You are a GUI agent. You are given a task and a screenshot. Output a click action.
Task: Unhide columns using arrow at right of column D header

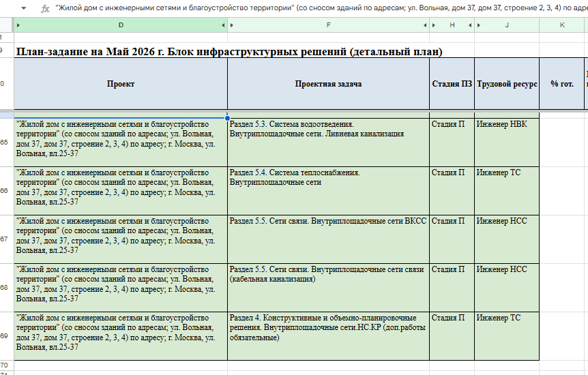tap(223, 25)
